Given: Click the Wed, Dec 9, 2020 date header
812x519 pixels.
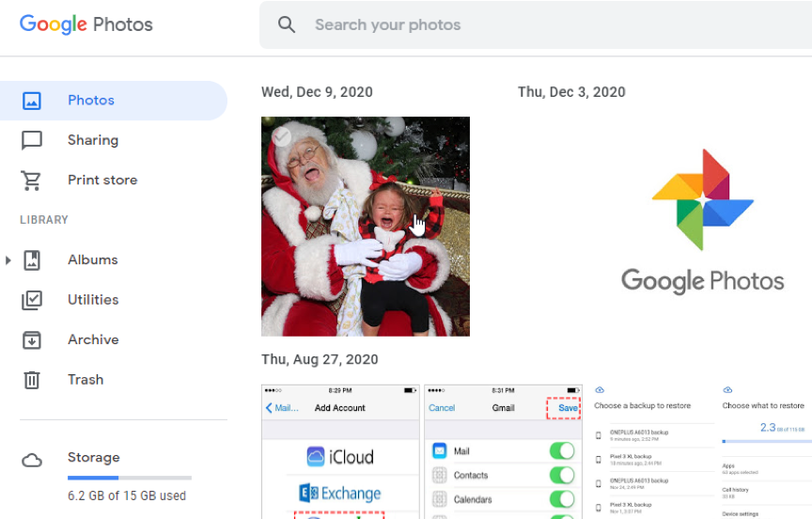Looking at the screenshot, I should coord(317,92).
